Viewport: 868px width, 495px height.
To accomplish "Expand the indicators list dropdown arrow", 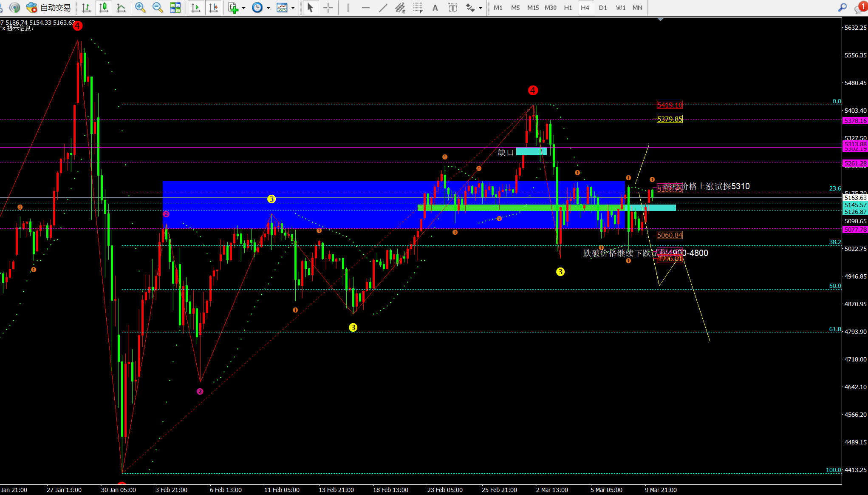I will [x=243, y=8].
